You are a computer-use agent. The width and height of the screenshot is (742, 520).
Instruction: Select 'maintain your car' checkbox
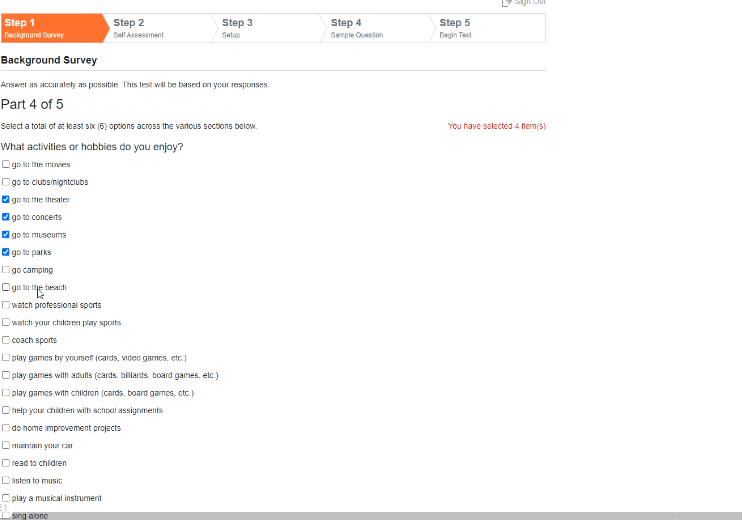coord(6,445)
